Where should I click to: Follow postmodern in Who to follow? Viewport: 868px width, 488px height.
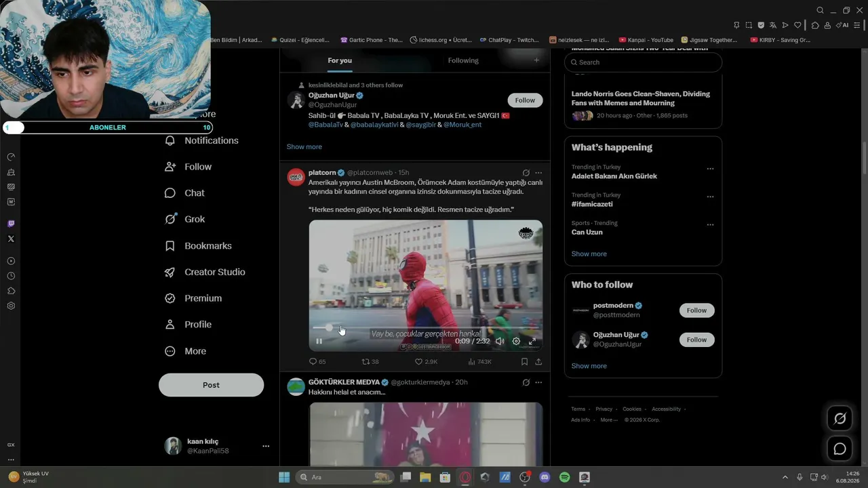coord(696,310)
